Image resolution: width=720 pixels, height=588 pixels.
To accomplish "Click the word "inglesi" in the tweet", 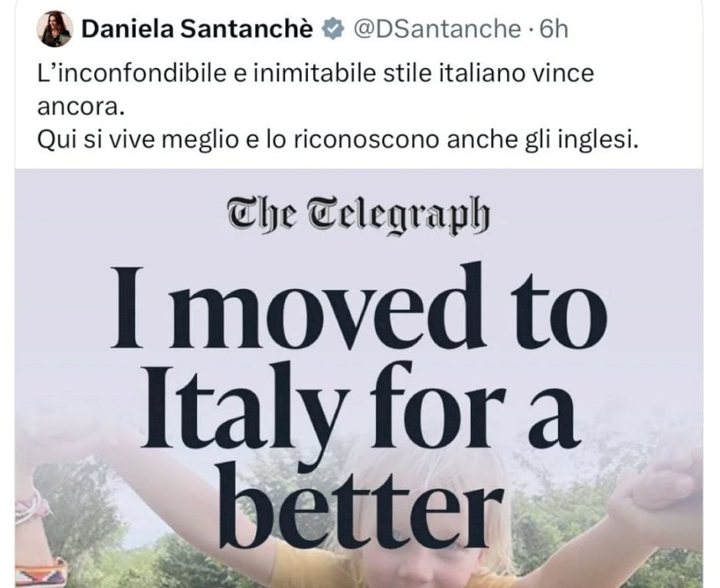I will pos(607,141).
